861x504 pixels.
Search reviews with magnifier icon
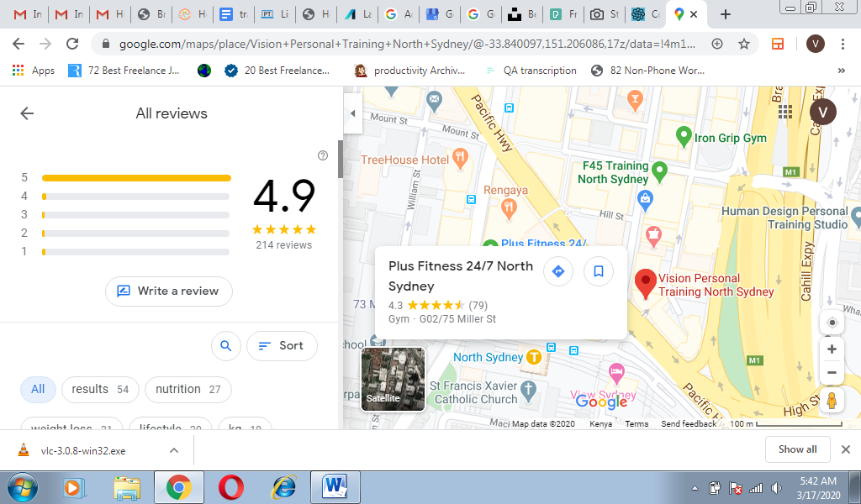[x=225, y=345]
